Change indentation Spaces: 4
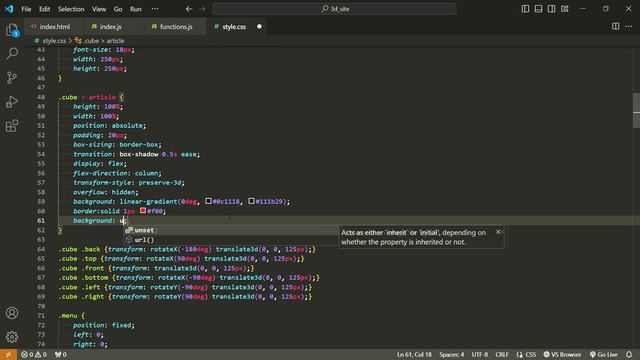The width and height of the screenshot is (640, 360). pyautogui.click(x=451, y=354)
